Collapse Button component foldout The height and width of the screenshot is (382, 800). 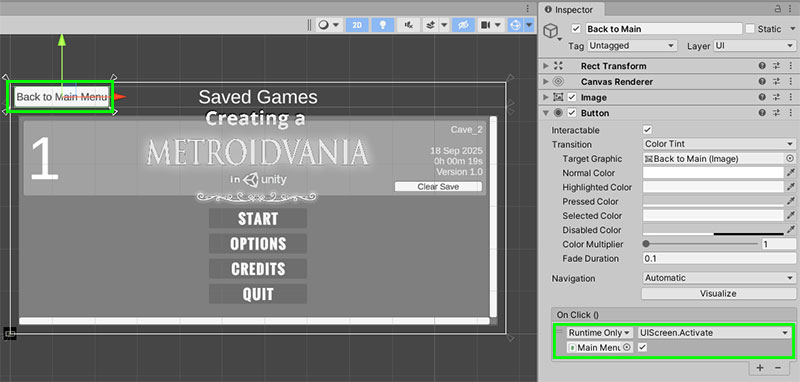[546, 113]
